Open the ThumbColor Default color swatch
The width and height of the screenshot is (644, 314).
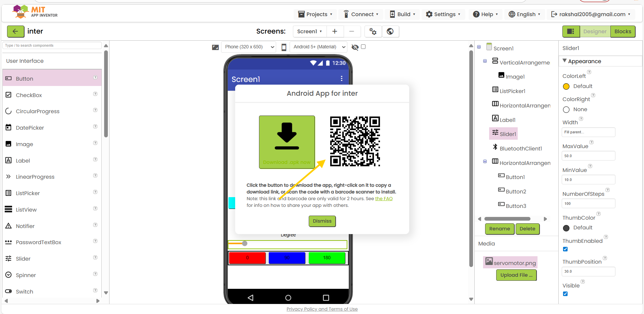point(566,228)
